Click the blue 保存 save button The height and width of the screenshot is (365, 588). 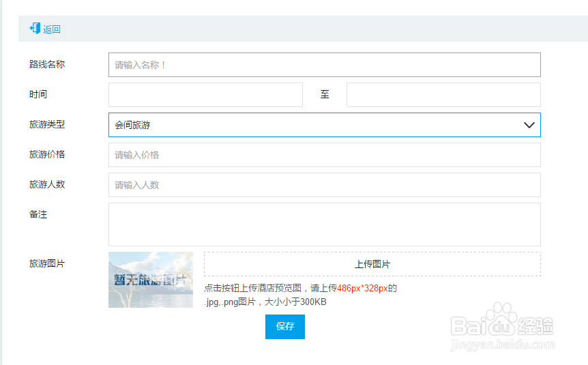[x=285, y=326]
